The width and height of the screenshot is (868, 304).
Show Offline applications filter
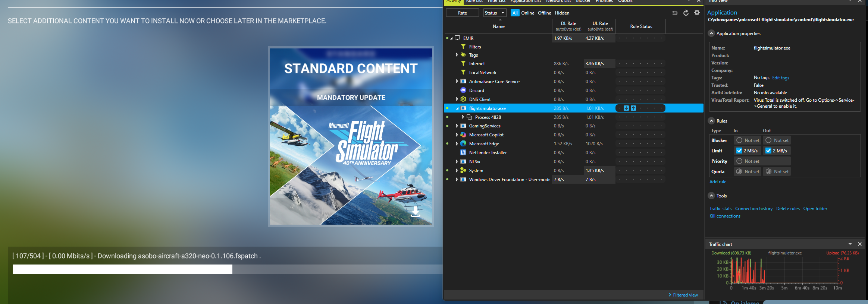(x=545, y=13)
